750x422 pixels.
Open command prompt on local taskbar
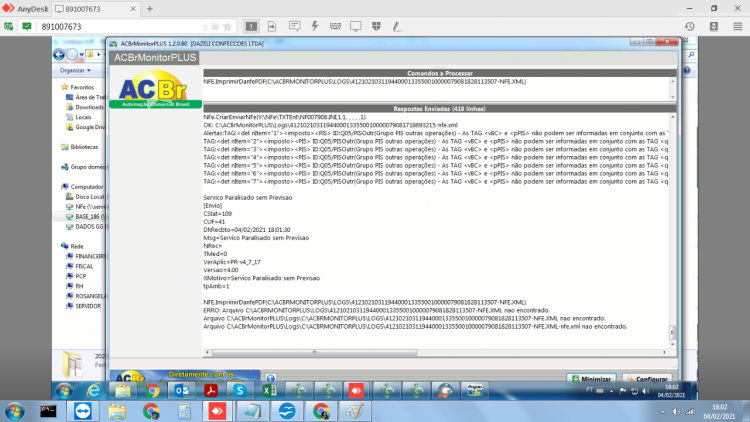coord(48,411)
